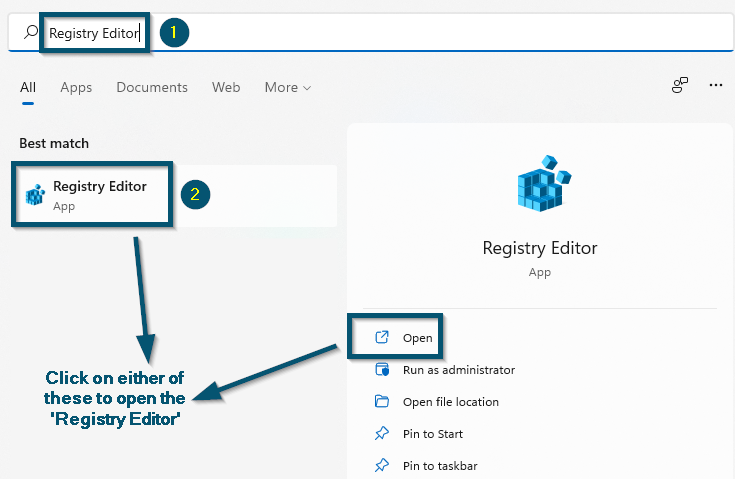735x479 pixels.
Task: Click the Pin to taskbar pin icon
Action: [x=382, y=465]
